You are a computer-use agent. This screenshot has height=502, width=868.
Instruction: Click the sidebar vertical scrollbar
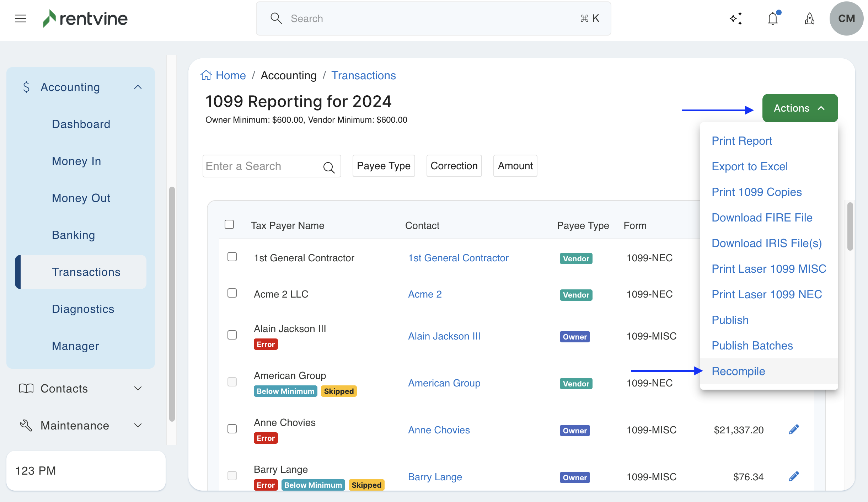point(172,304)
